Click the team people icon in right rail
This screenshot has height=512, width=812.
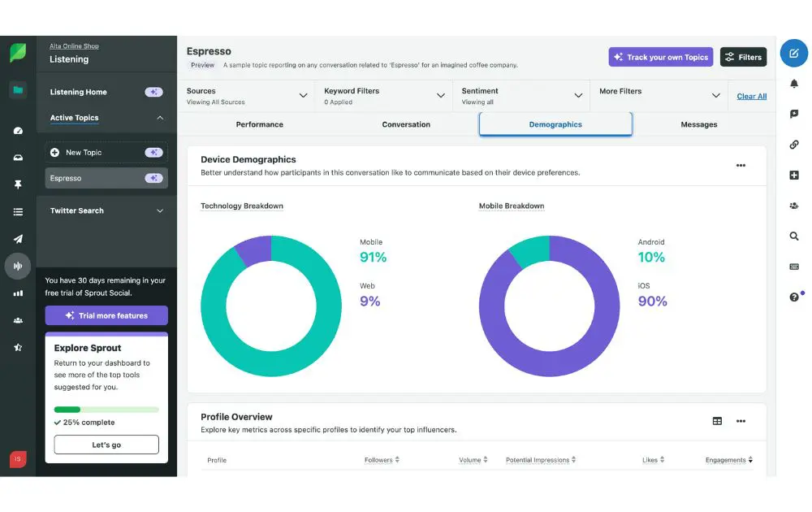coord(794,206)
